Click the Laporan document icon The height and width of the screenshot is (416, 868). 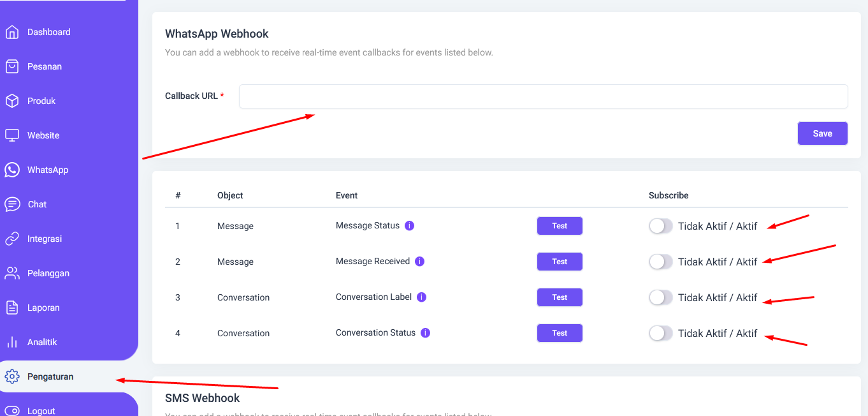(12, 308)
